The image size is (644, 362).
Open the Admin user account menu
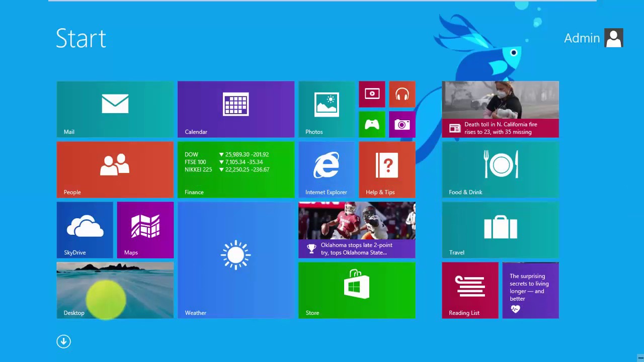[594, 38]
